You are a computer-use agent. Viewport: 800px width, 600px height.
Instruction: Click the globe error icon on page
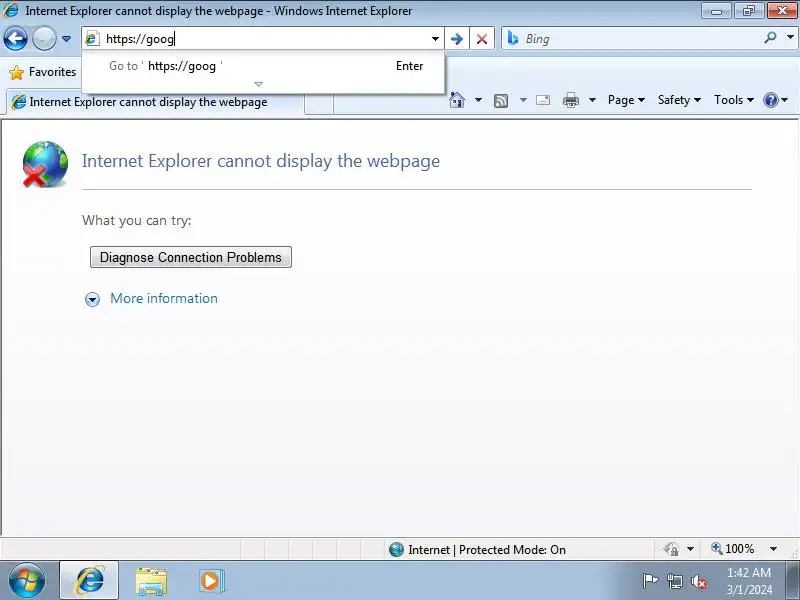click(x=45, y=164)
